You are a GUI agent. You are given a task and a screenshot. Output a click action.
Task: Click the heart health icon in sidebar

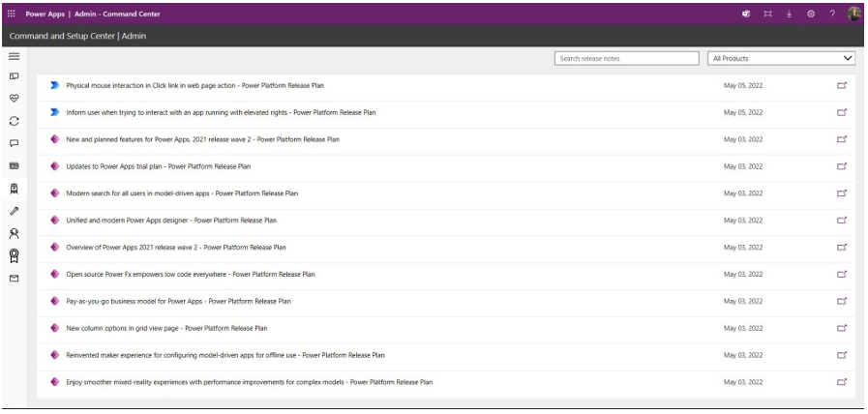click(x=14, y=98)
